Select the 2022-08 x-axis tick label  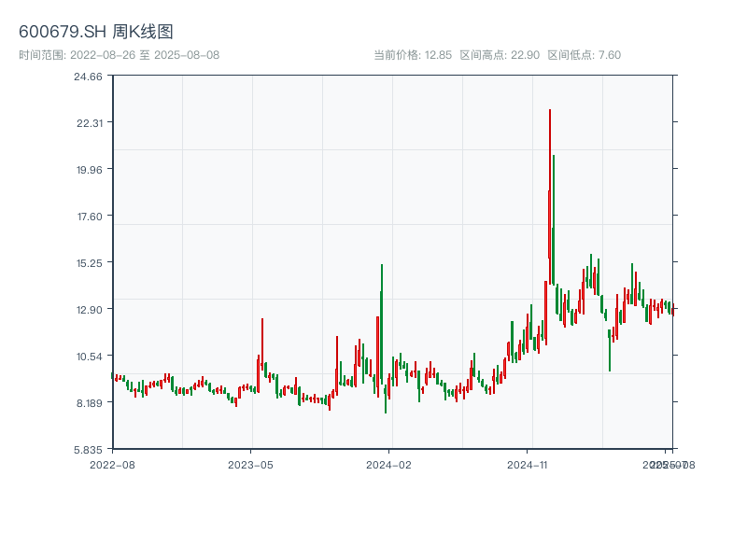[x=112, y=464]
